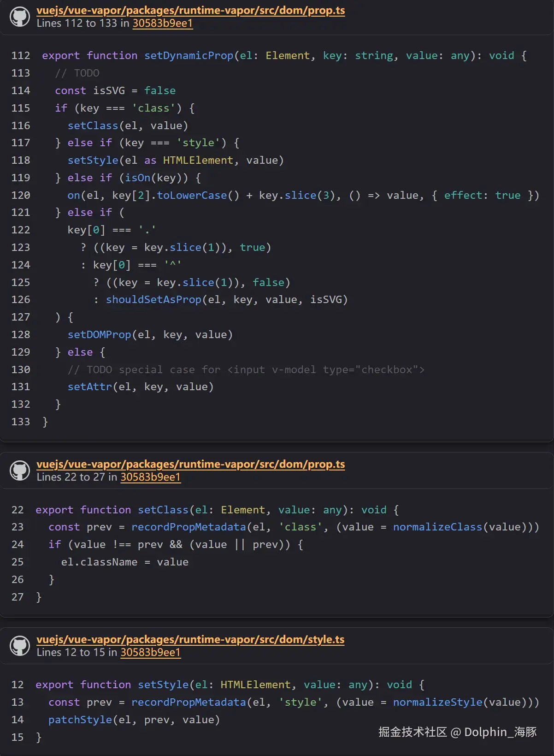554x756 pixels.
Task: Click '// TODO' comment on line 113
Action: (77, 73)
